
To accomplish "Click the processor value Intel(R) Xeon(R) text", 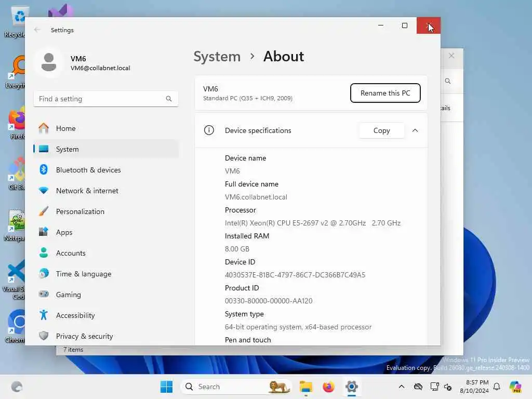I will (x=312, y=223).
